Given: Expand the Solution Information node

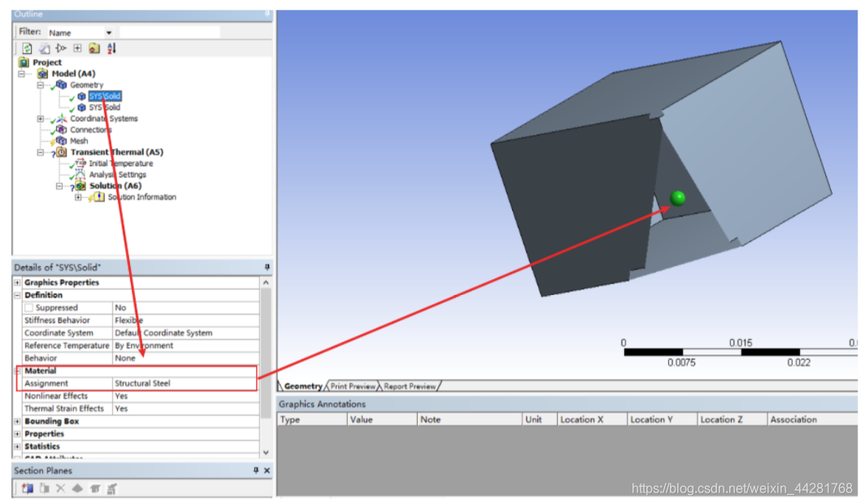Looking at the screenshot, I should (x=78, y=197).
